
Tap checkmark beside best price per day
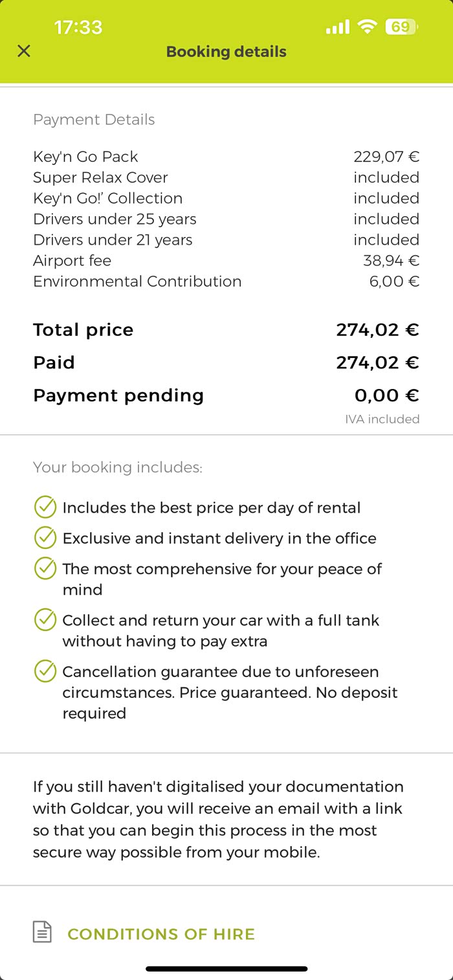[x=45, y=507]
